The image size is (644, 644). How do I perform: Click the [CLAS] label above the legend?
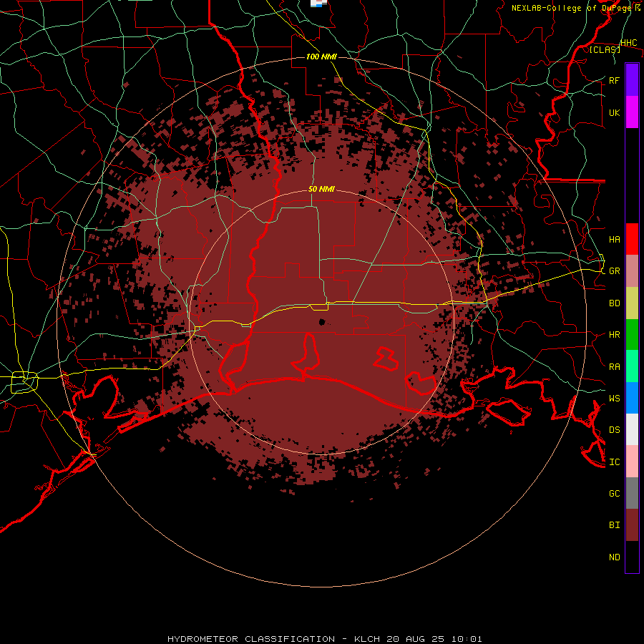605,49
